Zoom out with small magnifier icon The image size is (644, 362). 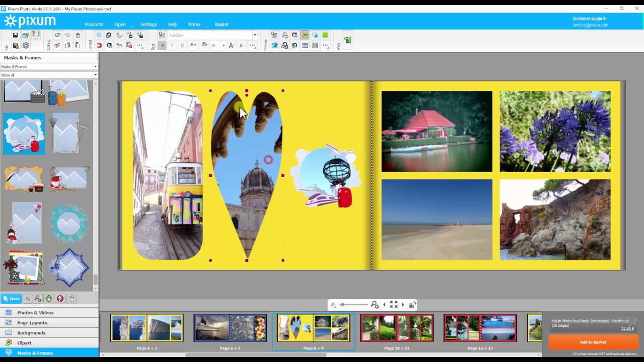[x=333, y=305]
